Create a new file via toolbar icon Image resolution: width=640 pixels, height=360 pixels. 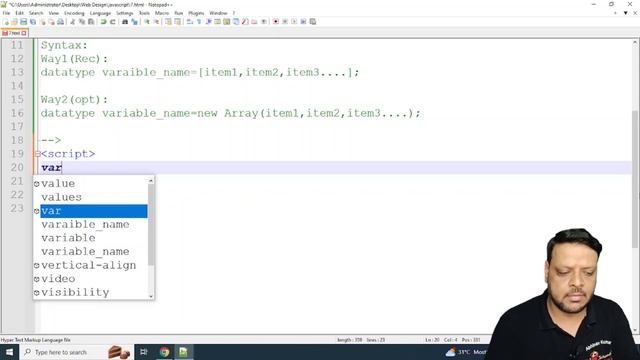point(6,22)
